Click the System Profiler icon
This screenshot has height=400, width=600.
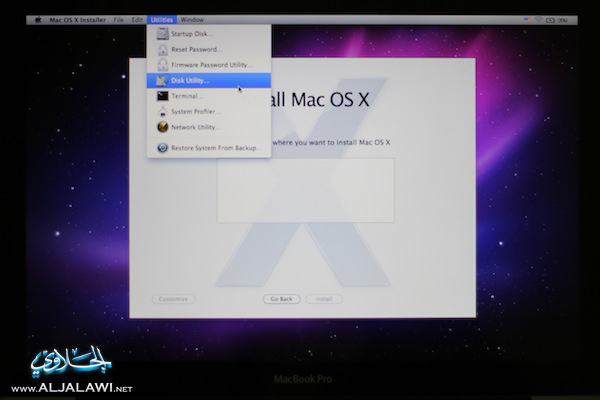point(163,111)
